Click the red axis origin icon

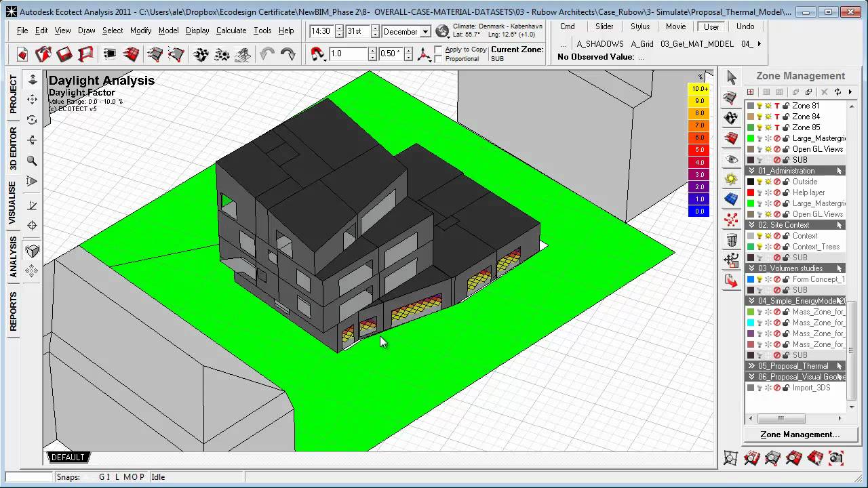[x=425, y=54]
